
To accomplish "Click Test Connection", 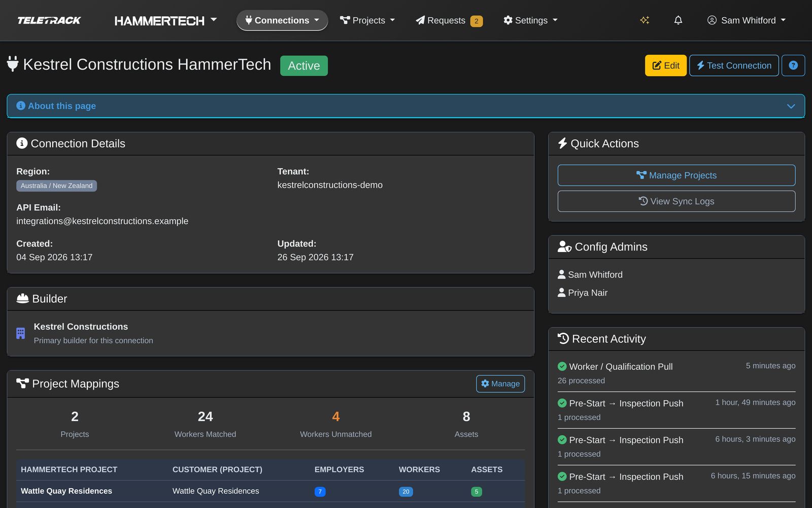I will (734, 66).
